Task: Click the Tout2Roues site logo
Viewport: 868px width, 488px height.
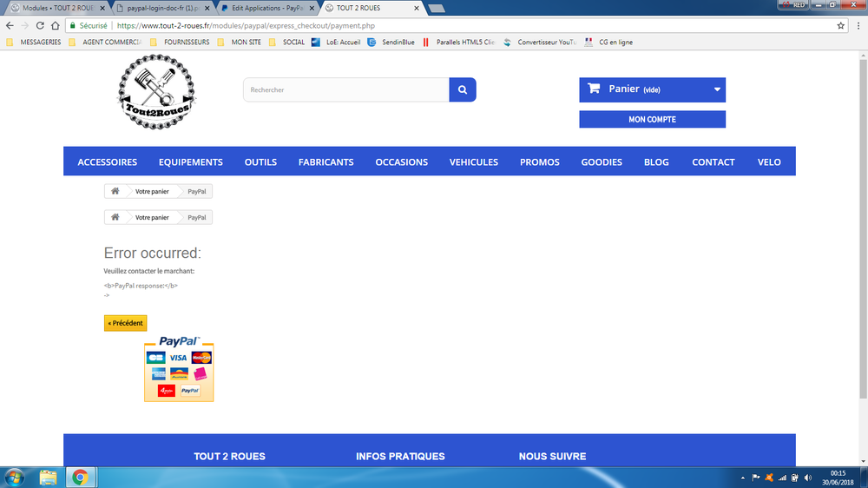Action: 156,92
